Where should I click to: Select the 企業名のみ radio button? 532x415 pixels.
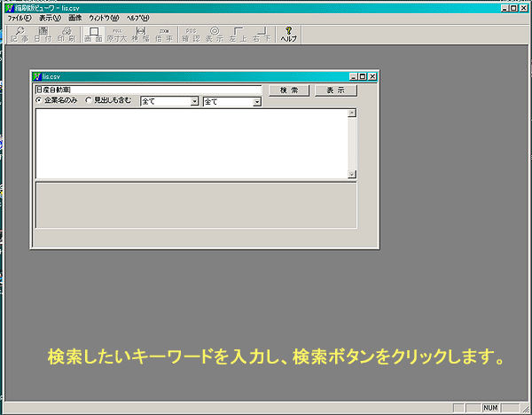38,101
